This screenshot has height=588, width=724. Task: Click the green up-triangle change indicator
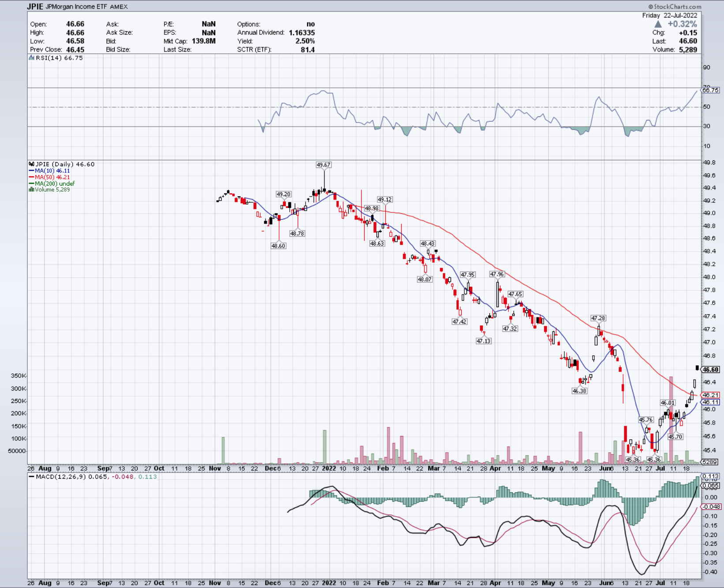[x=658, y=24]
